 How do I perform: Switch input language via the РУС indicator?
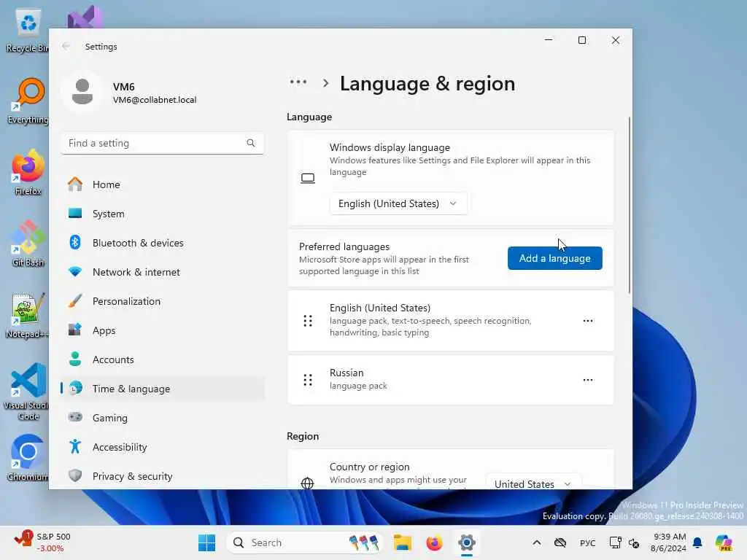[x=587, y=542]
